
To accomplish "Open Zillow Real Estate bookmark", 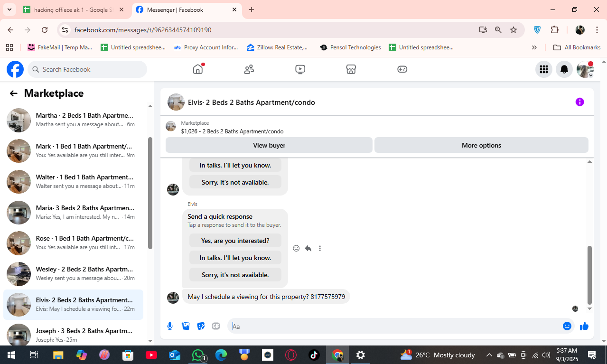I will point(277,47).
